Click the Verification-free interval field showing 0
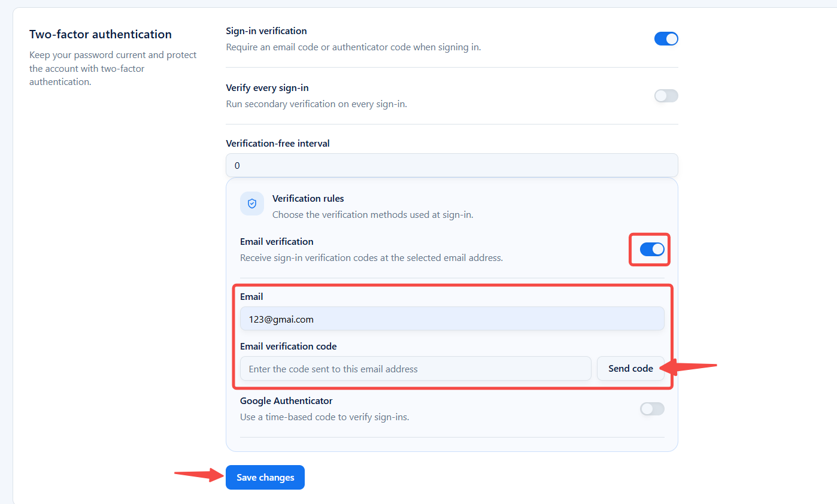 (452, 165)
